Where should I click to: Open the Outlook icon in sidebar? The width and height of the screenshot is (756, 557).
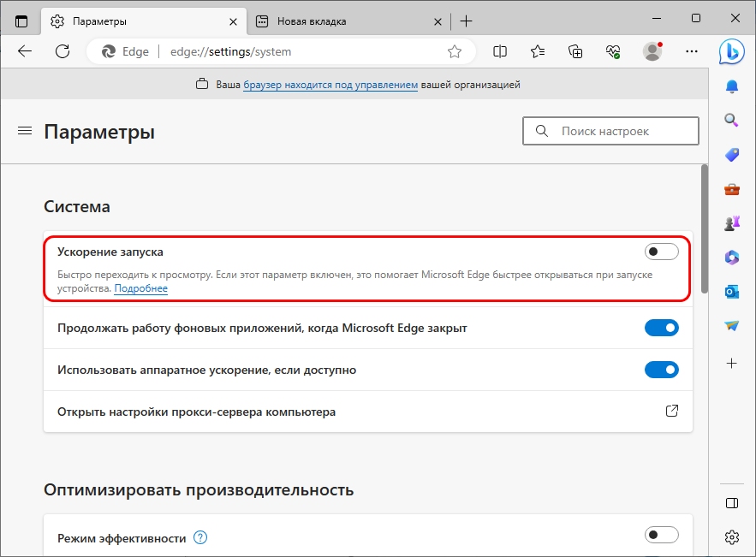[732, 292]
